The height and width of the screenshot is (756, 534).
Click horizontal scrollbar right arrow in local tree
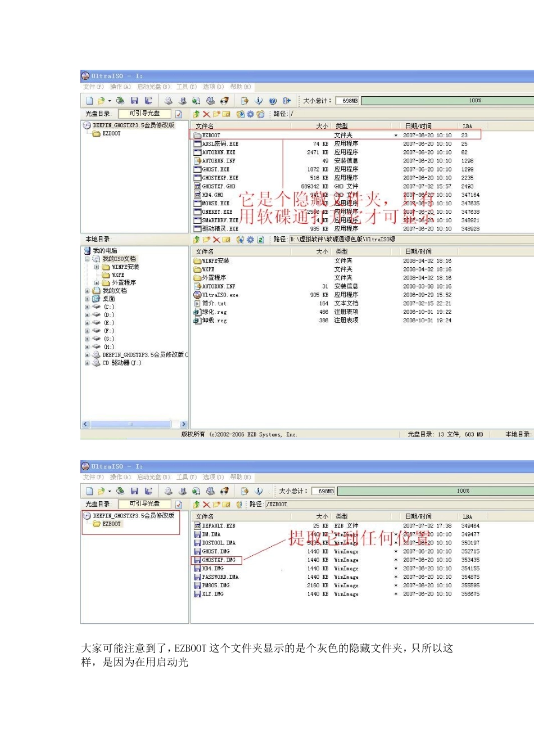point(183,424)
